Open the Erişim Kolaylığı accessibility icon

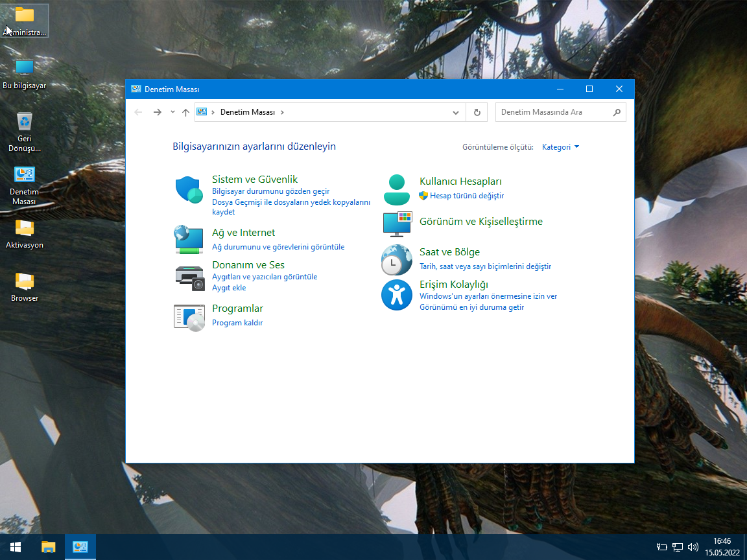click(396, 295)
